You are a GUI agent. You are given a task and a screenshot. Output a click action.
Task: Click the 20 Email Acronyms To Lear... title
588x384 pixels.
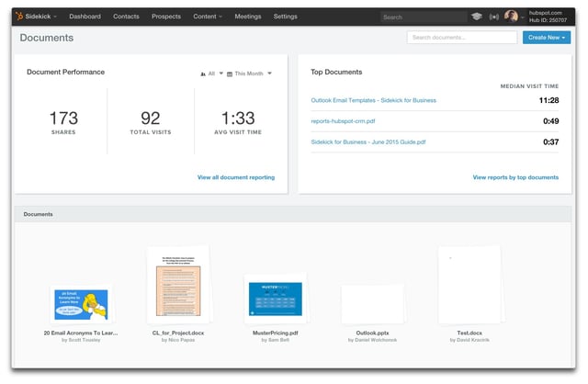click(x=81, y=333)
